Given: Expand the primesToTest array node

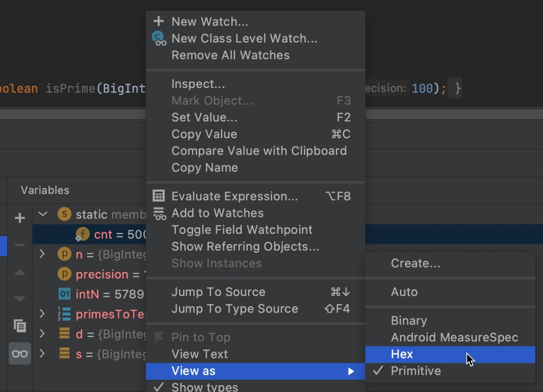Looking at the screenshot, I should point(42,314).
